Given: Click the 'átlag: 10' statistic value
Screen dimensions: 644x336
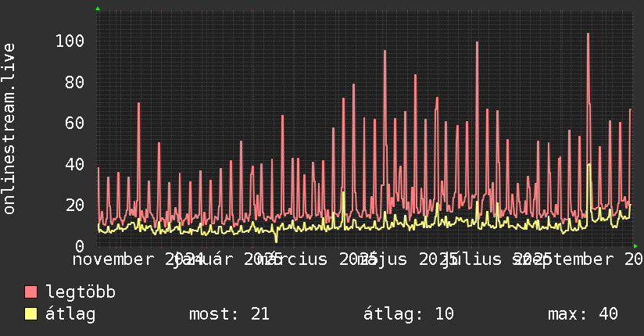Looking at the screenshot, I should click(409, 314).
